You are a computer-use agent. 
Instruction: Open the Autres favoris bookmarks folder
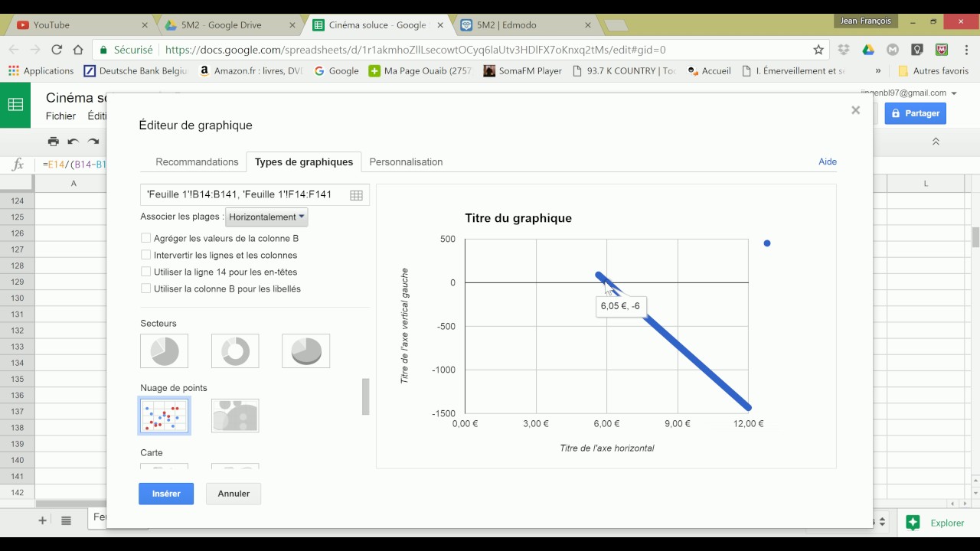(933, 70)
